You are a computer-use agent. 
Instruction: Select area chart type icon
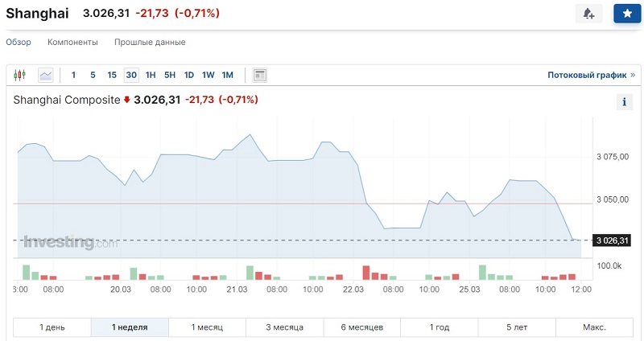click(46, 75)
